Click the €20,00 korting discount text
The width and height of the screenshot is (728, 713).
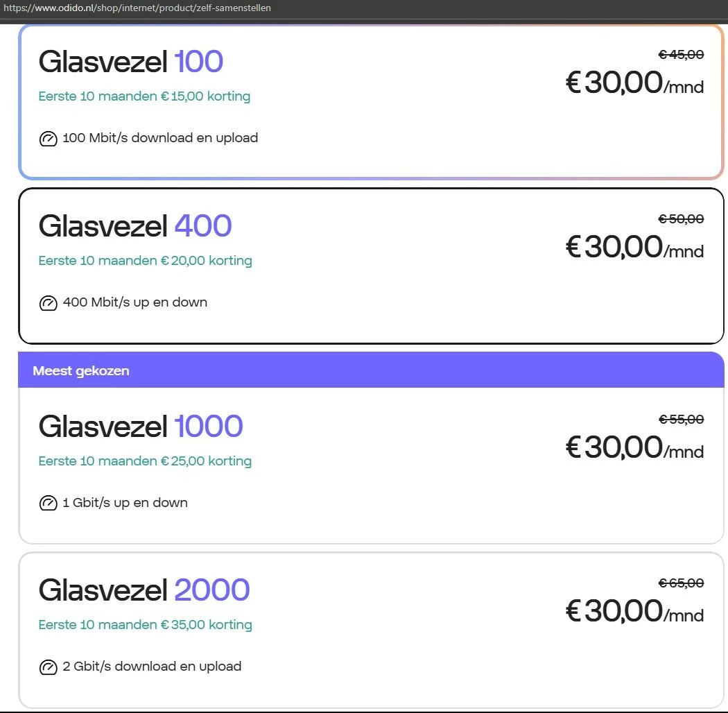(145, 261)
